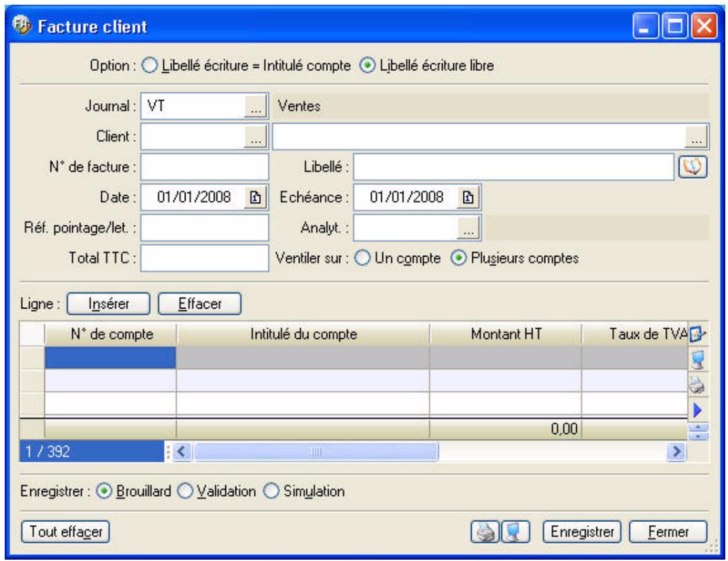The image size is (728, 561).
Task: Click the Enregistrer button
Action: 582,532
